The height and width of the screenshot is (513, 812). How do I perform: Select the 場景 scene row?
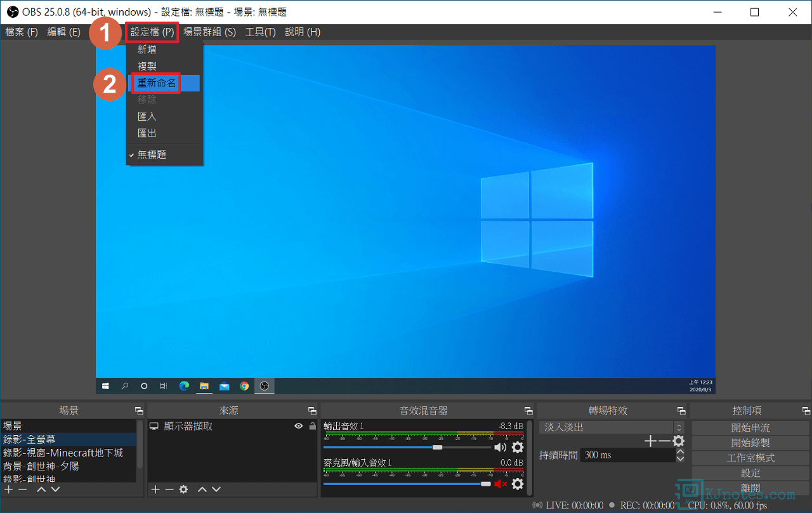coord(69,426)
